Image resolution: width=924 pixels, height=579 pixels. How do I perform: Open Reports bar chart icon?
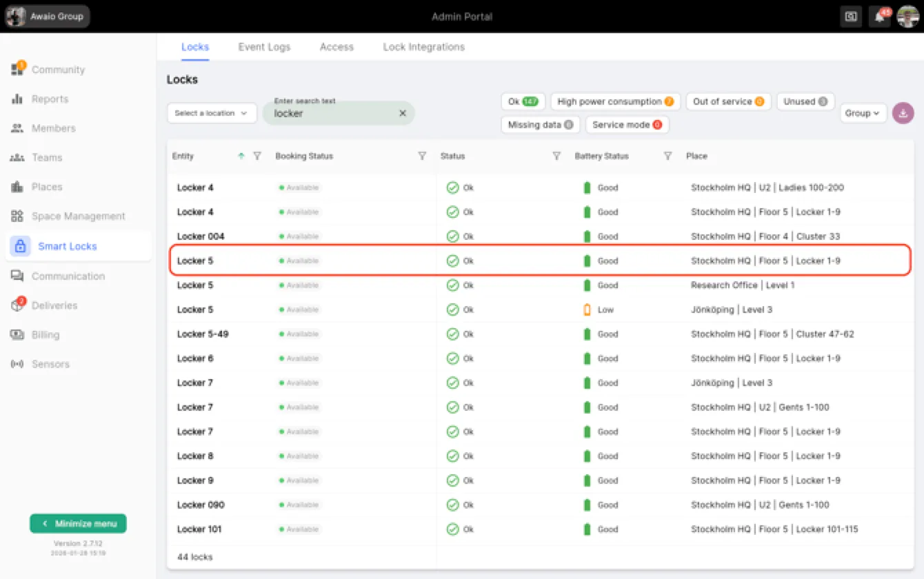click(18, 99)
